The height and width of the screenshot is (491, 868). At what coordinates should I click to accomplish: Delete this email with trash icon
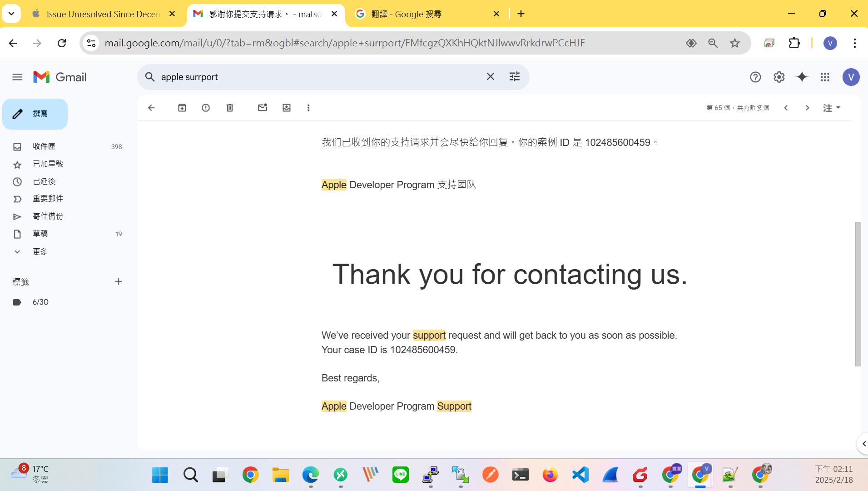pos(230,108)
